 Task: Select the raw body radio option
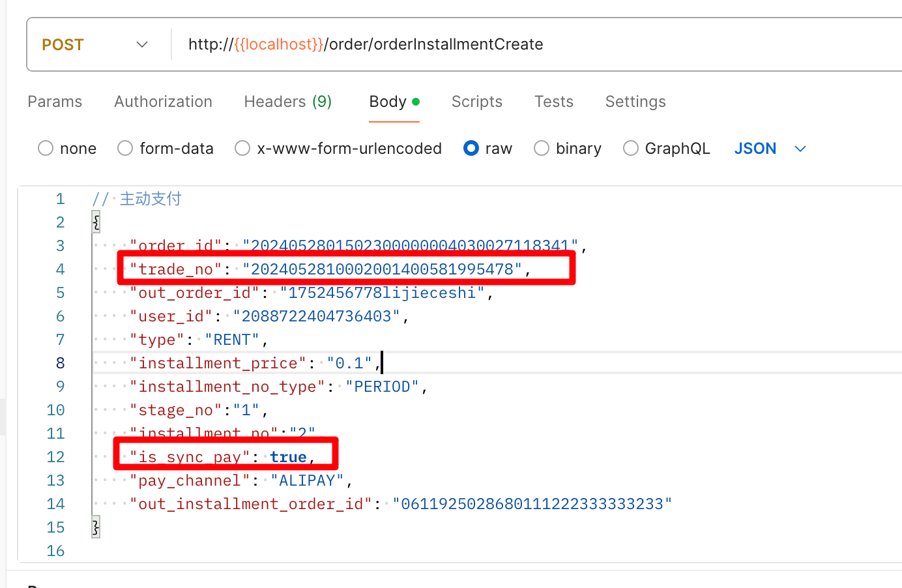point(471,149)
